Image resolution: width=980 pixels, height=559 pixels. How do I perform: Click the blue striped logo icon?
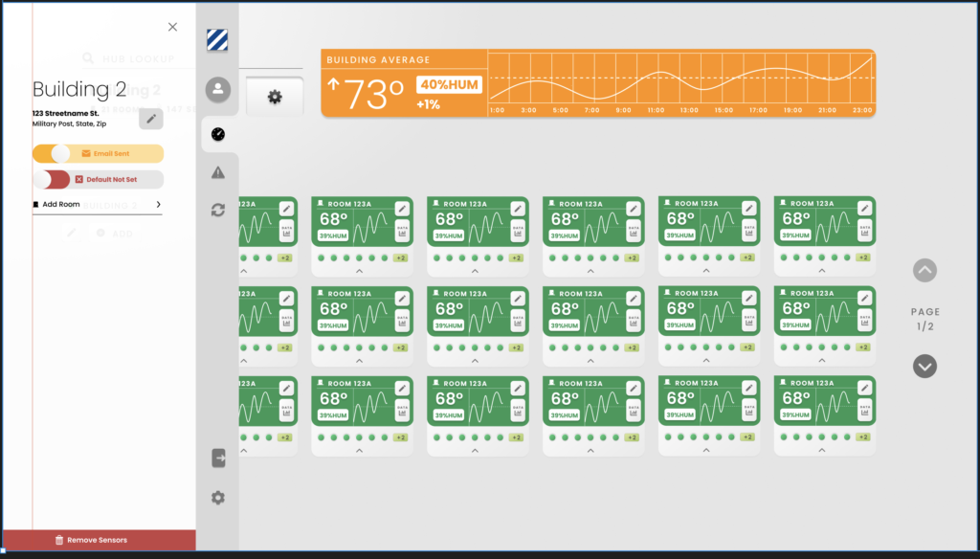217,39
